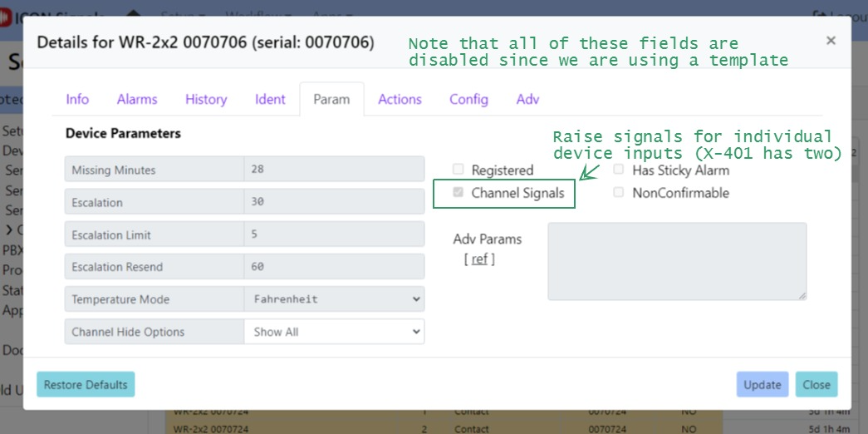Go to the Ident tab

click(x=270, y=99)
